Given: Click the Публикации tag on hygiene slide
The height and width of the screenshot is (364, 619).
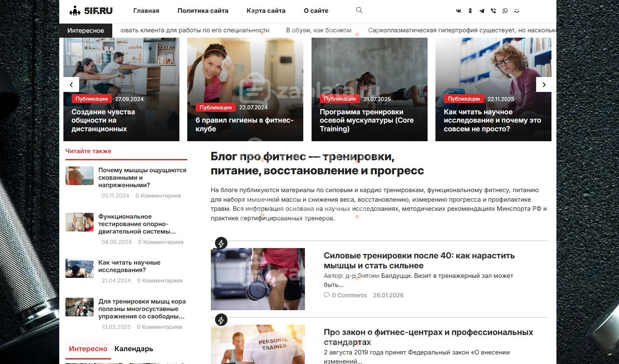Looking at the screenshot, I should [x=215, y=107].
